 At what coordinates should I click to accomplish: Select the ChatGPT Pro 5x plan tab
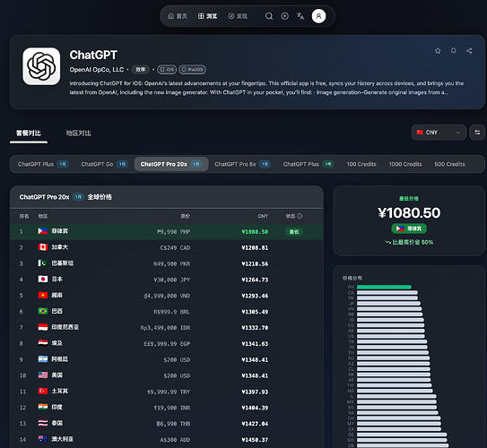242,164
